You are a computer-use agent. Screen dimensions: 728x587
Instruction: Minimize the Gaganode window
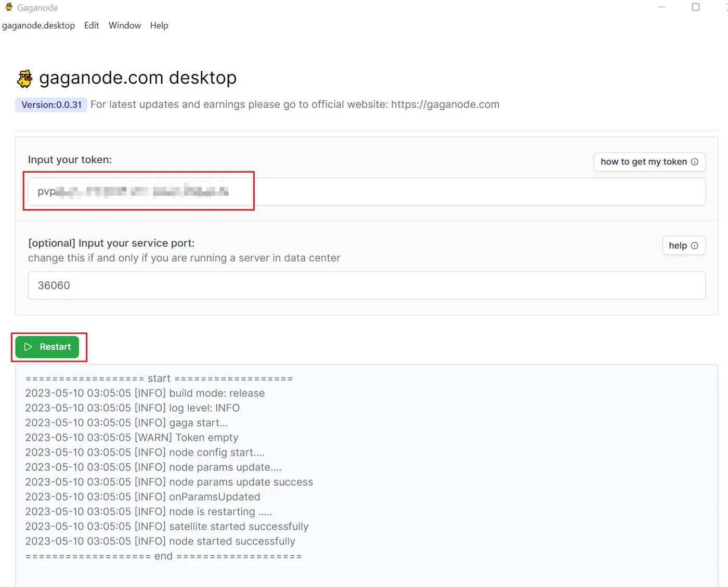661,7
